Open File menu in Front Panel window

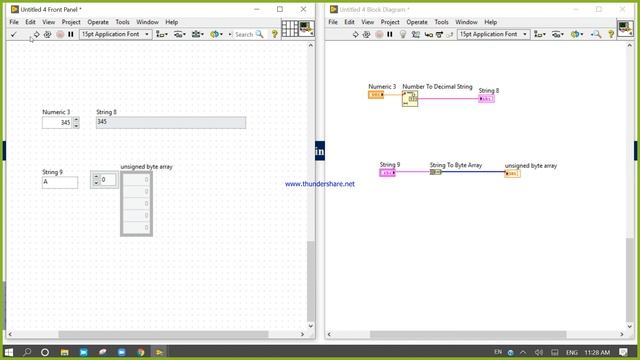click(14, 22)
